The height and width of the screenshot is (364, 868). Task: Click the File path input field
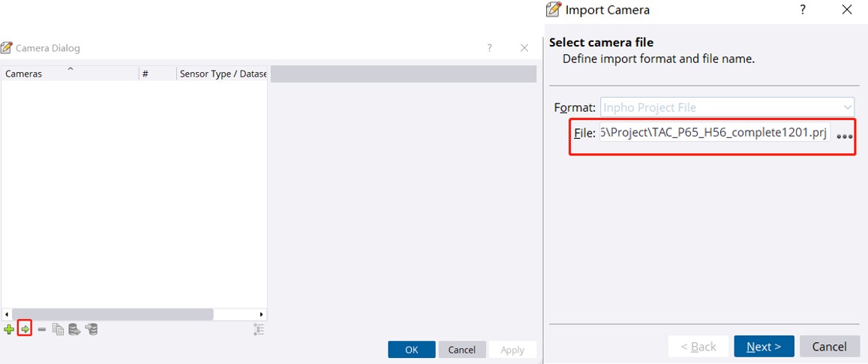pos(714,134)
